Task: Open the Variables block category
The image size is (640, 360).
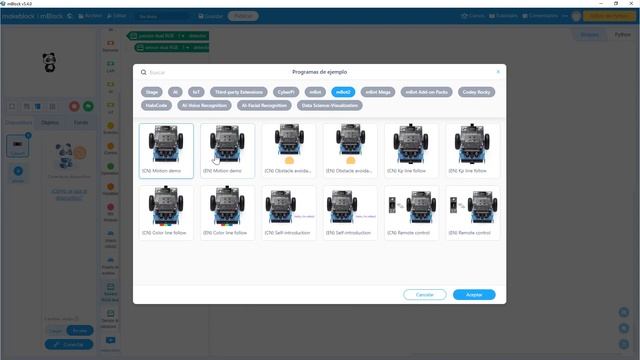Action: [x=110, y=189]
